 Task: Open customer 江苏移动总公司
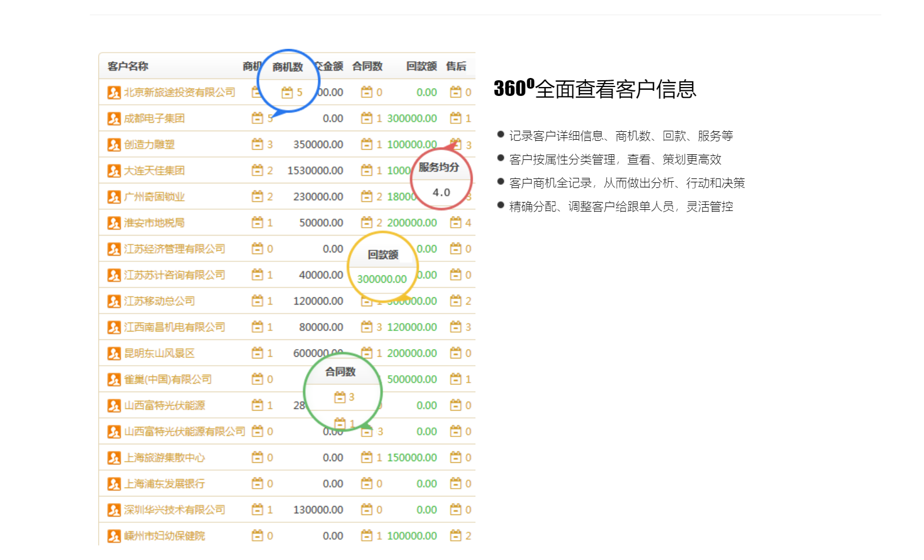tap(159, 301)
